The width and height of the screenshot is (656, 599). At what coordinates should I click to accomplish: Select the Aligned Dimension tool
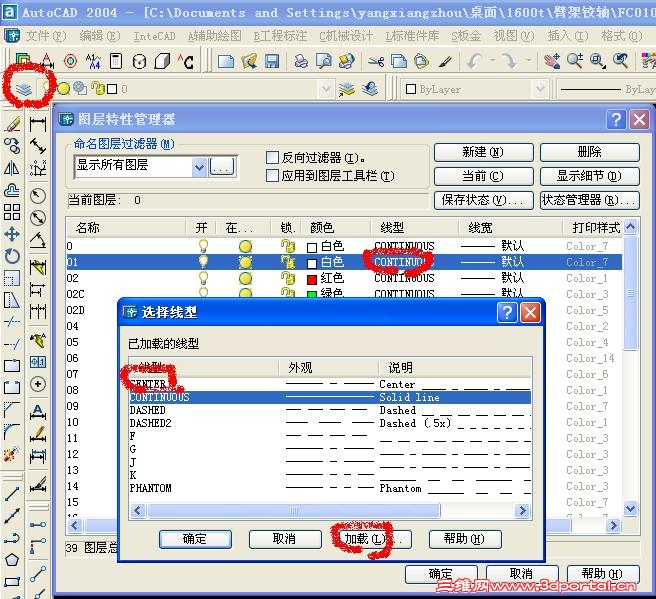(x=38, y=146)
